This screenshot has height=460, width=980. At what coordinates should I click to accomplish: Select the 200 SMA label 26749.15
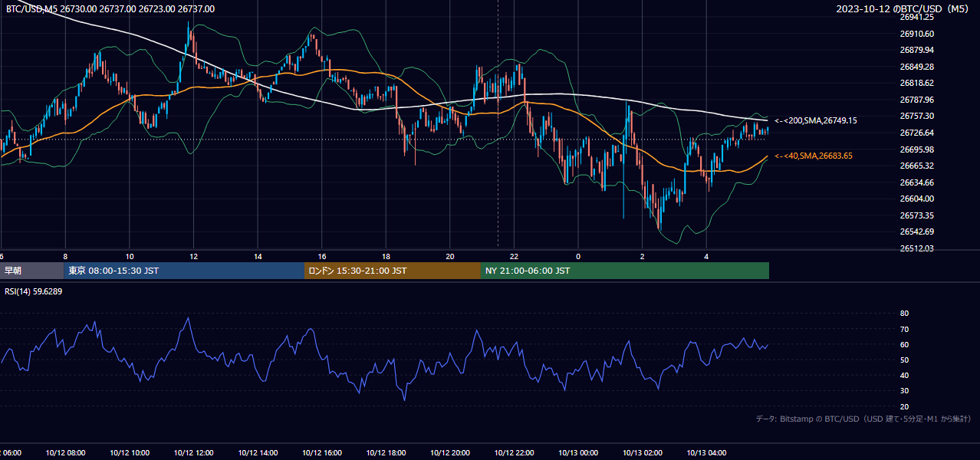816,121
